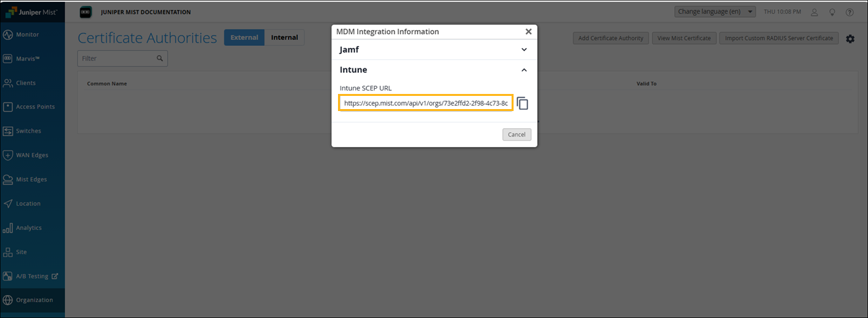Click View Mist Certificate button
The height and width of the screenshot is (318, 868).
[684, 38]
